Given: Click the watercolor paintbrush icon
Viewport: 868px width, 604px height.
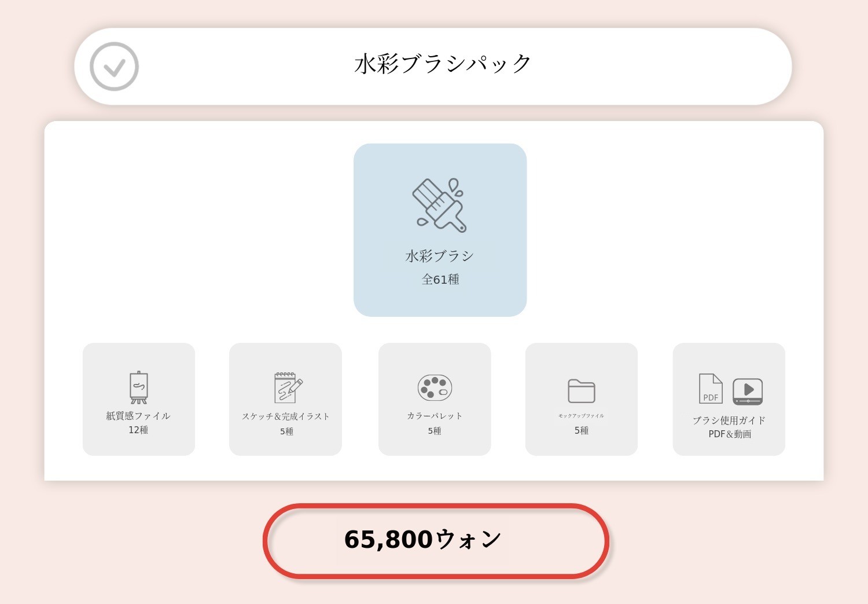Looking at the screenshot, I should [440, 205].
